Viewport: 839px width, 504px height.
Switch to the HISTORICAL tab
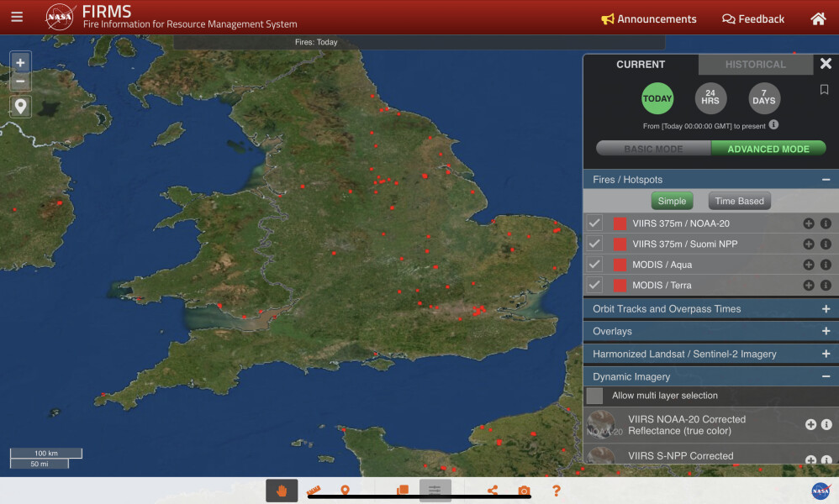(x=755, y=64)
